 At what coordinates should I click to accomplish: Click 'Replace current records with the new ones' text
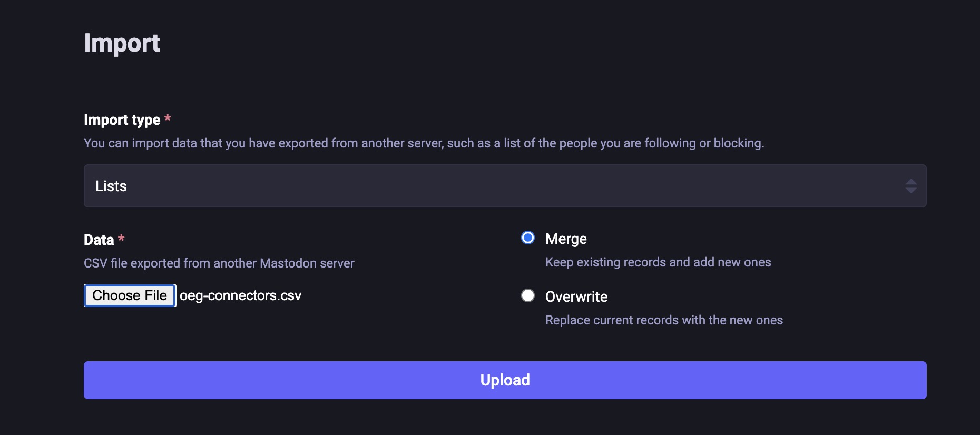coord(664,320)
